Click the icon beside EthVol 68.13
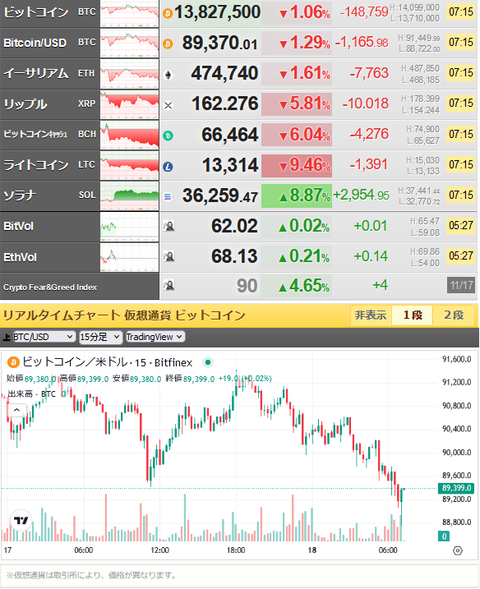The height and width of the screenshot is (589, 480). coord(169,257)
